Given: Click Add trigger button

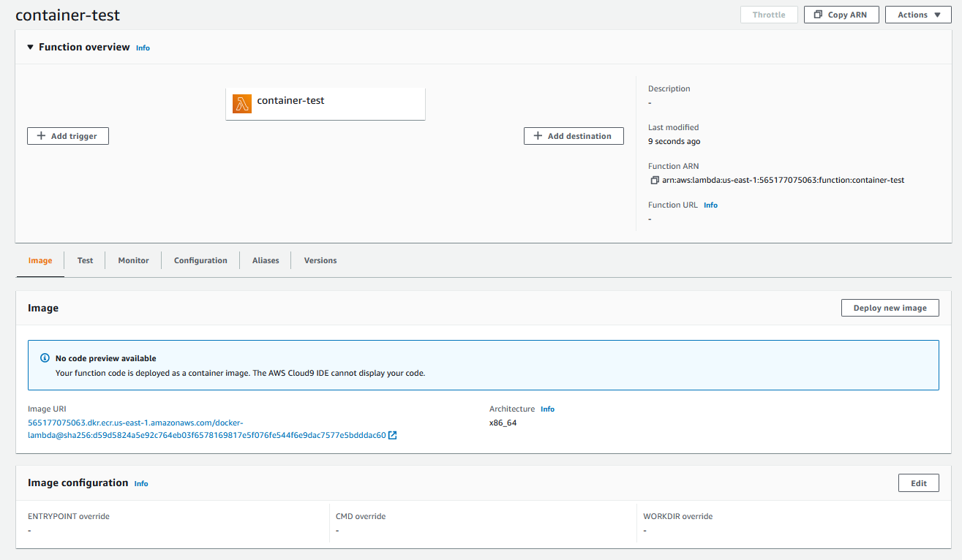Looking at the screenshot, I should coord(68,136).
